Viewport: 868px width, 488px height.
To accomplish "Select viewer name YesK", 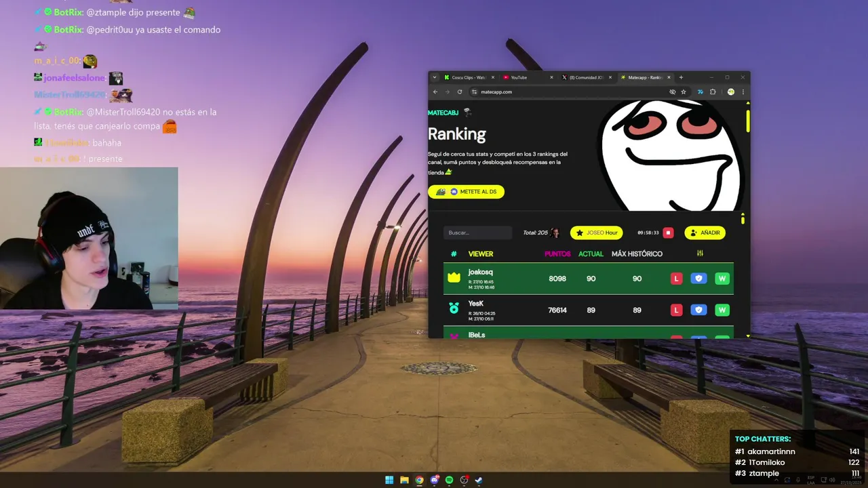I will pyautogui.click(x=475, y=303).
